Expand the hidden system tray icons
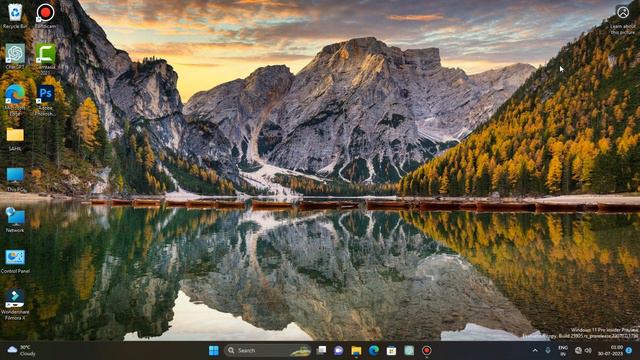Image resolution: width=640 pixels, height=360 pixels. click(x=535, y=351)
